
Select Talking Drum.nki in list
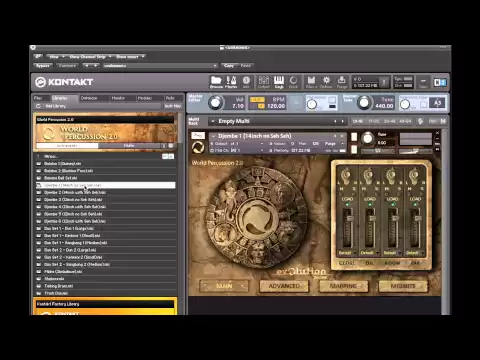point(106,286)
